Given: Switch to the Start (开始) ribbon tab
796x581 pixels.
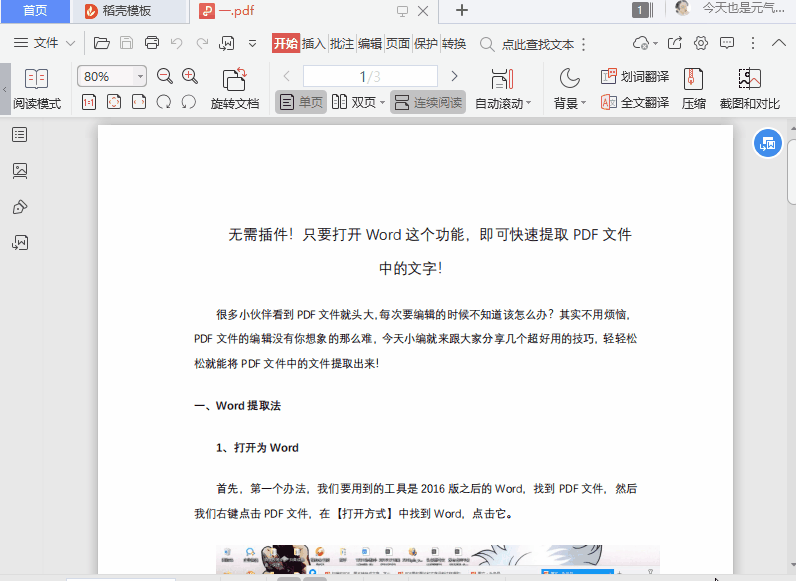Looking at the screenshot, I should 286,44.
